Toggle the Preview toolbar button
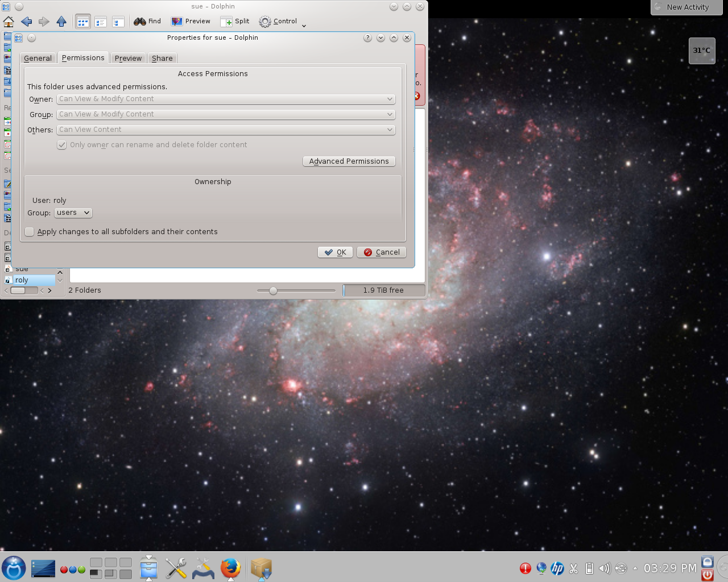Viewport: 728px width, 582px height. pos(191,22)
